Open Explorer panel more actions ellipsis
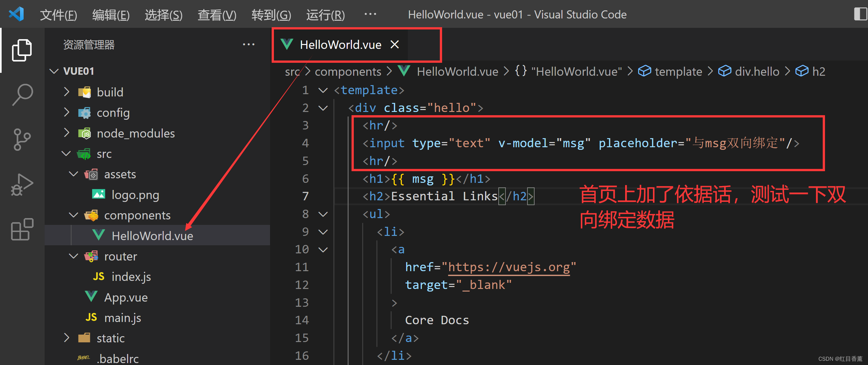Viewport: 868px width, 365px height. (248, 44)
